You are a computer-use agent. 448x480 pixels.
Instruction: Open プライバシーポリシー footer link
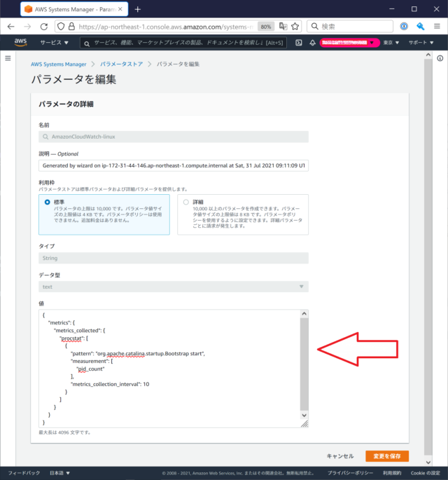coord(350,473)
